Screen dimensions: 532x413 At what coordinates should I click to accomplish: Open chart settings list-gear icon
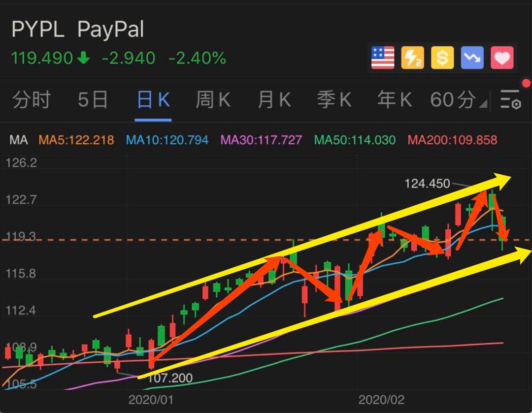click(x=511, y=100)
